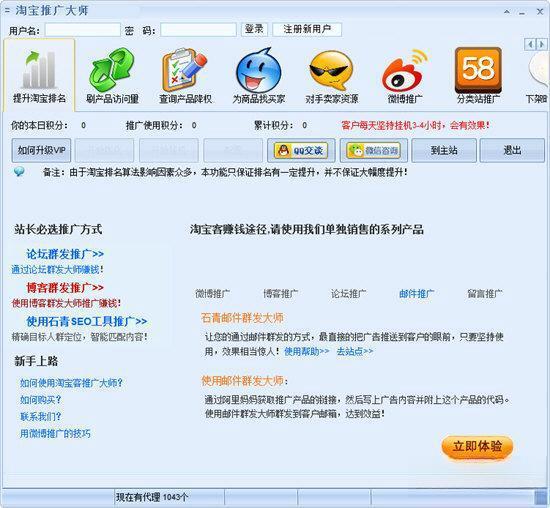Open the 微博推广 Weibo icon
The image size is (550, 508).
(405, 75)
